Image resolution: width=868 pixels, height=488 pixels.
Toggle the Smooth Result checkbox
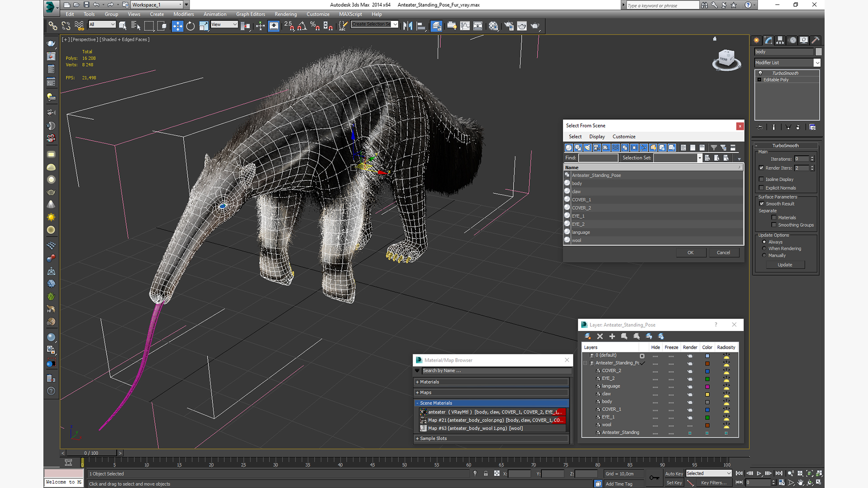(x=762, y=204)
